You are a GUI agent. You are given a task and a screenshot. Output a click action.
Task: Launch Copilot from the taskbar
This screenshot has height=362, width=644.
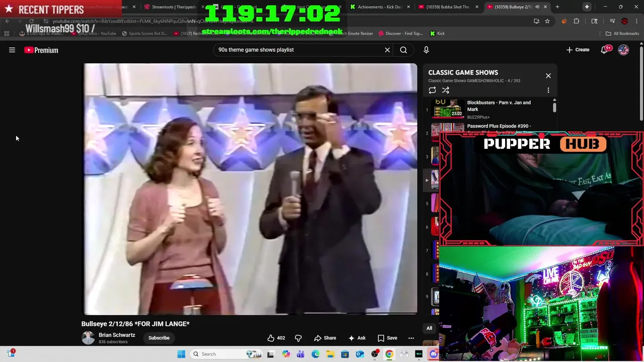click(x=286, y=354)
